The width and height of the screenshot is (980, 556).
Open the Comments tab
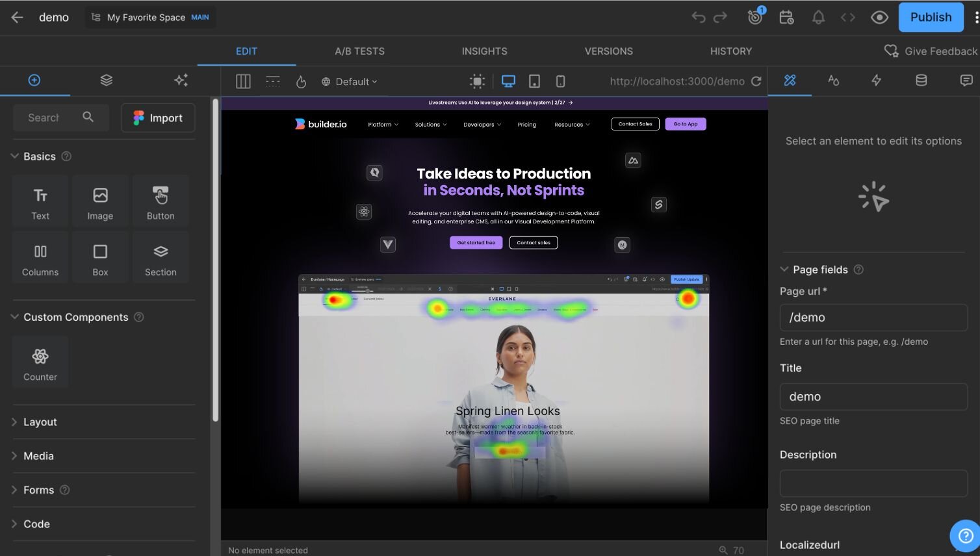point(966,80)
